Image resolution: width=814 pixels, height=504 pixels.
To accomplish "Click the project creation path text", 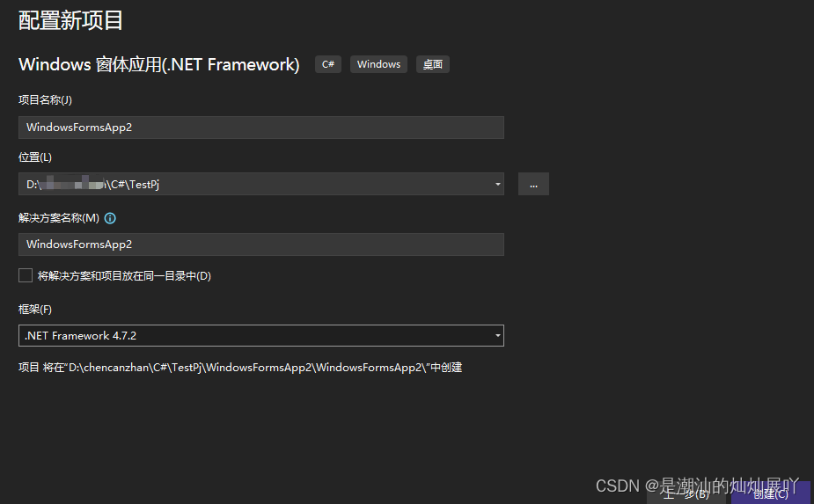I will point(240,368).
